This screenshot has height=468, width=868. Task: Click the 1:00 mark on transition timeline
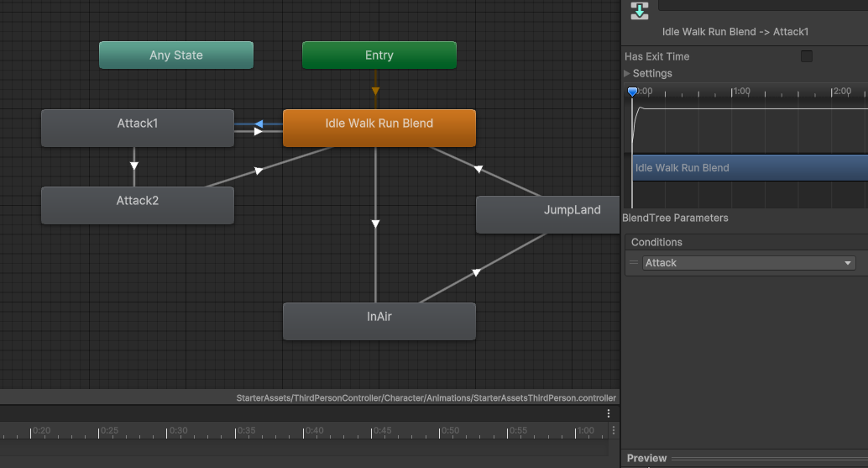tap(740, 91)
